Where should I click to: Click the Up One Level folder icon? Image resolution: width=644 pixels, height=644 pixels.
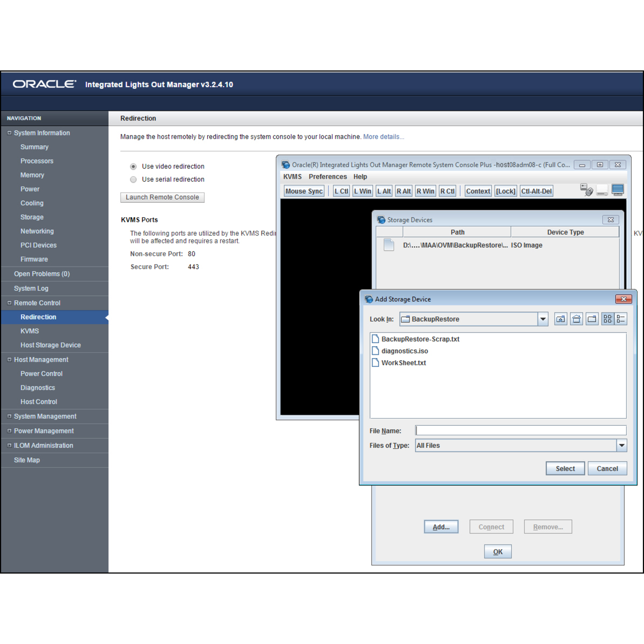(x=560, y=319)
